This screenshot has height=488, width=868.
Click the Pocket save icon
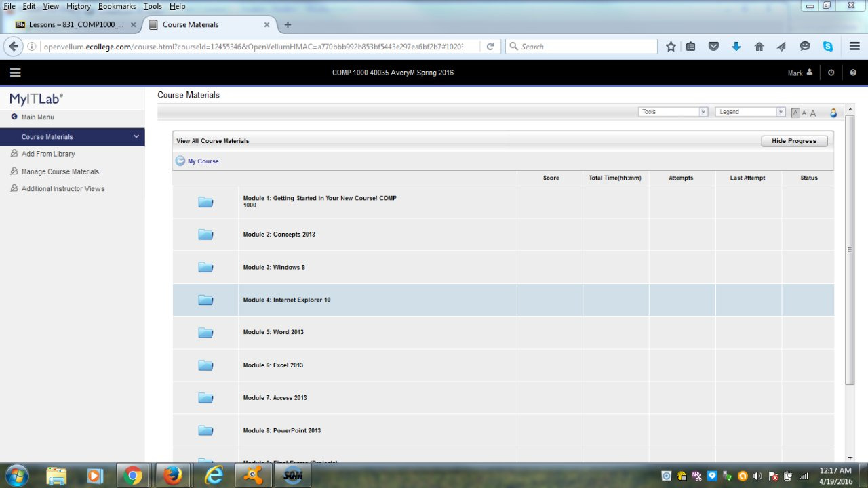point(713,47)
